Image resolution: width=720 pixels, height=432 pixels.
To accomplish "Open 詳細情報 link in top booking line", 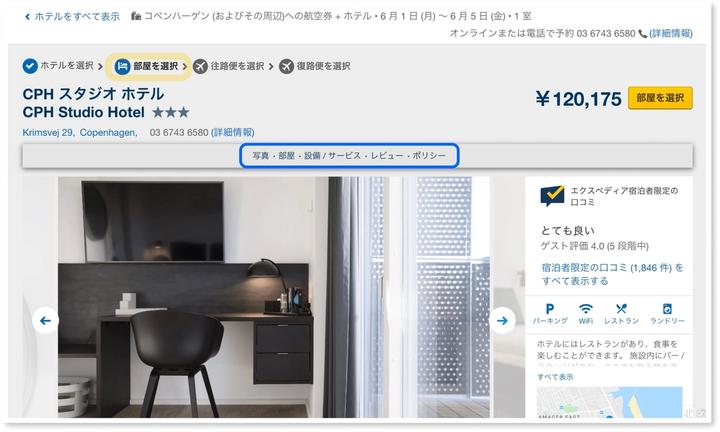I will pyautogui.click(x=670, y=34).
